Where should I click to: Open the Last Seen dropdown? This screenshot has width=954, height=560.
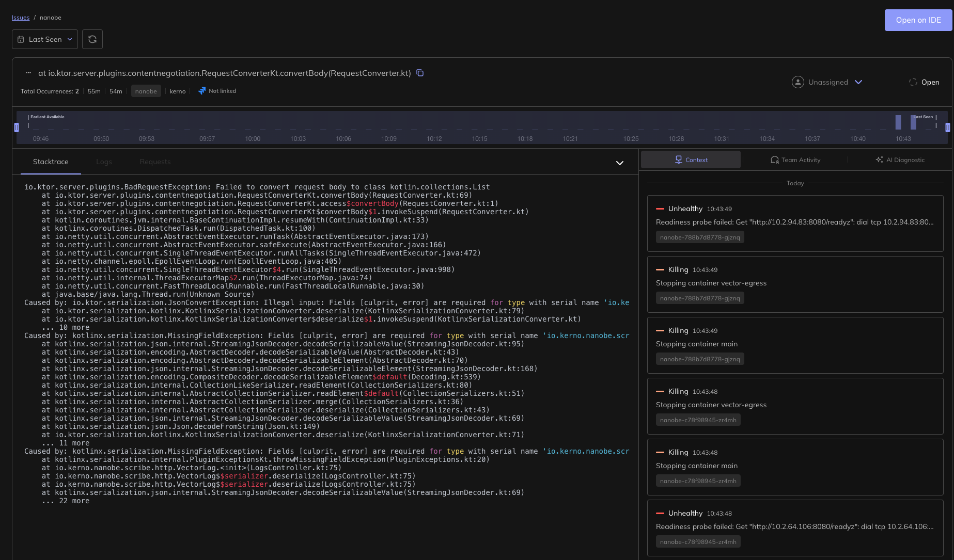pyautogui.click(x=45, y=39)
